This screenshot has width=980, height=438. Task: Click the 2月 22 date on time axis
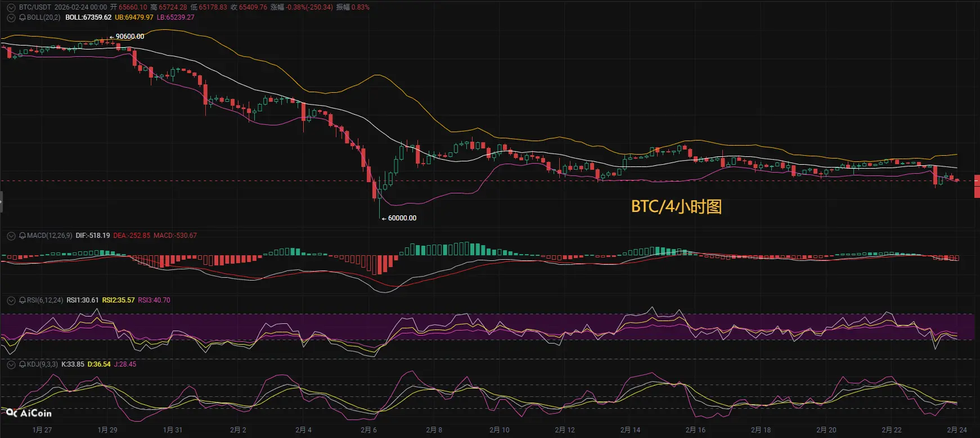tap(892, 430)
